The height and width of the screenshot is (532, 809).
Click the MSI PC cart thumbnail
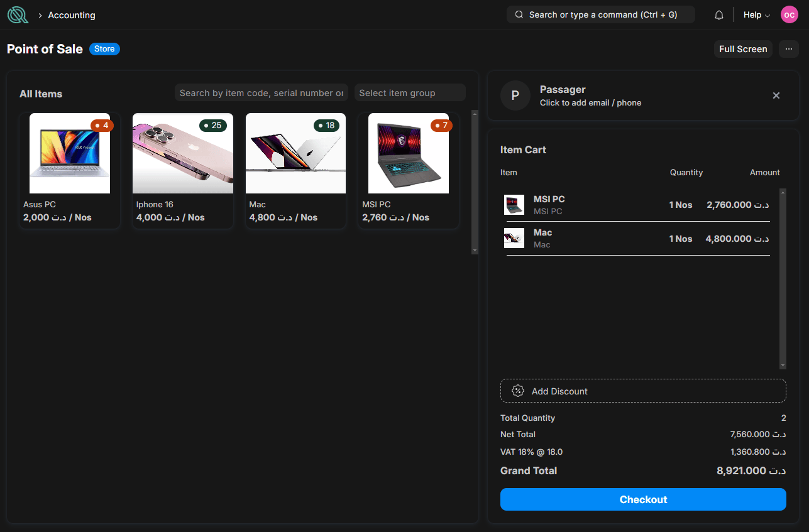coord(514,205)
